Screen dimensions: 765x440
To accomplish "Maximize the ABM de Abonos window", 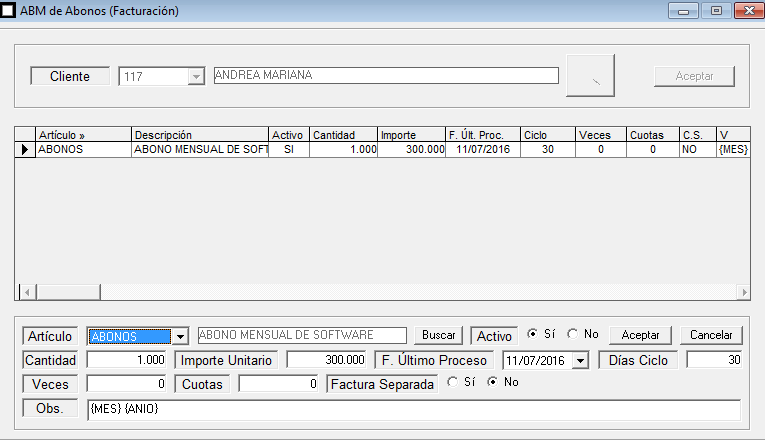I will [716, 11].
